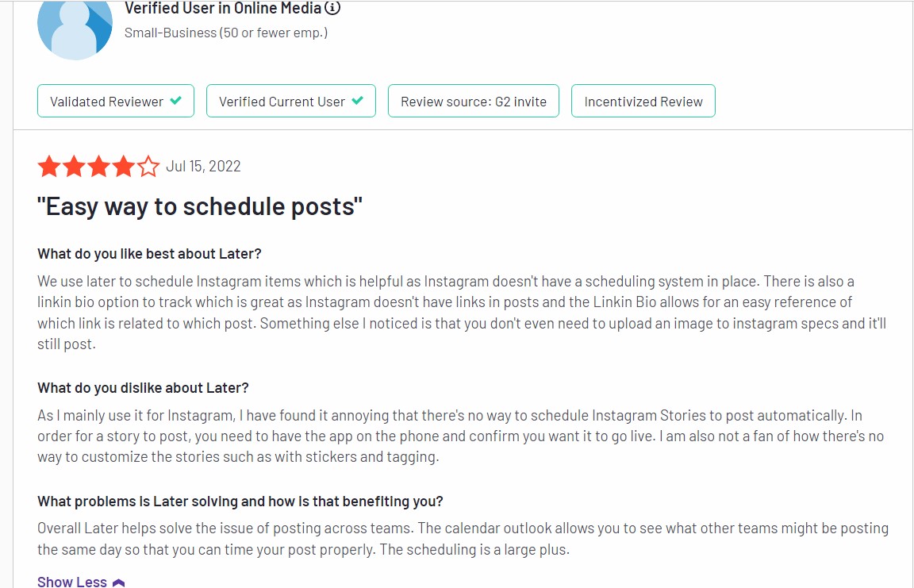Click the fourth orange rating star
914x588 pixels.
[124, 167]
